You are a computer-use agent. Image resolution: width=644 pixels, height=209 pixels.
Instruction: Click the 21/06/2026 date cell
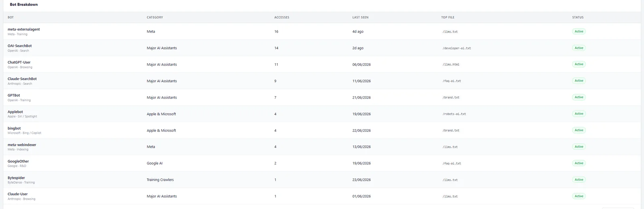[x=361, y=97]
